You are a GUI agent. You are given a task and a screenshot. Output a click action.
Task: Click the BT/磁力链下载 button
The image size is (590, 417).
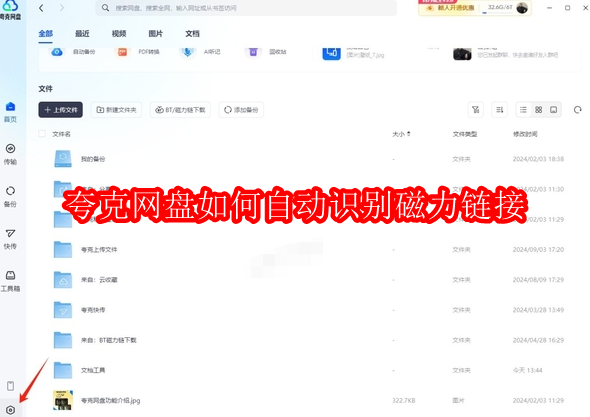[x=180, y=110]
